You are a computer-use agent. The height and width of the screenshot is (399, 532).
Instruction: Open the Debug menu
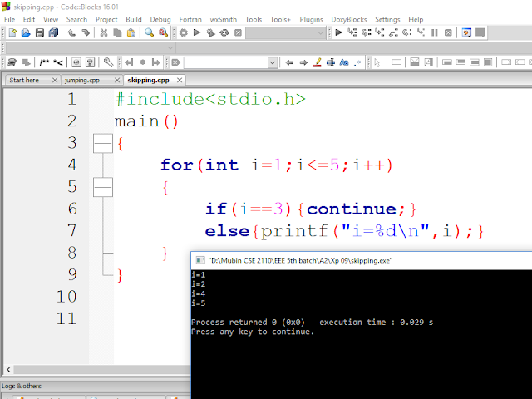(160, 19)
